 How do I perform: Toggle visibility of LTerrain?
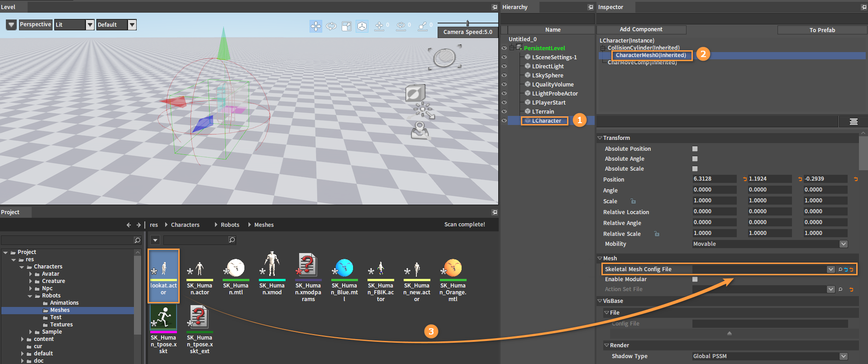click(504, 111)
